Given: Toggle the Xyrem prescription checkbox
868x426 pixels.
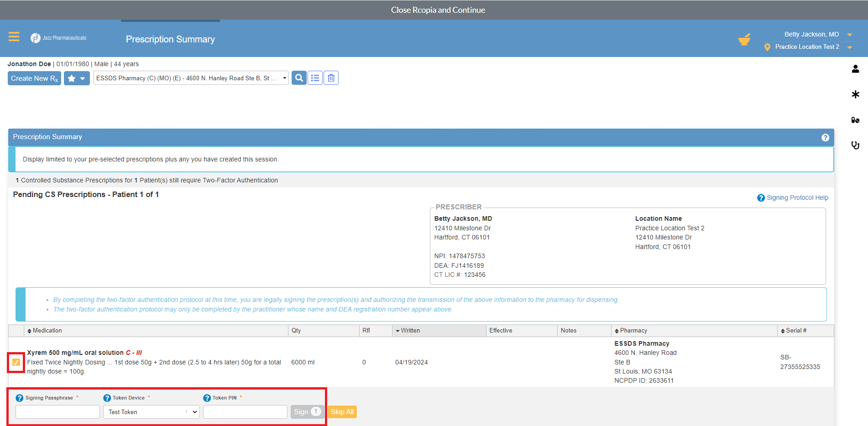Looking at the screenshot, I should 16,362.
